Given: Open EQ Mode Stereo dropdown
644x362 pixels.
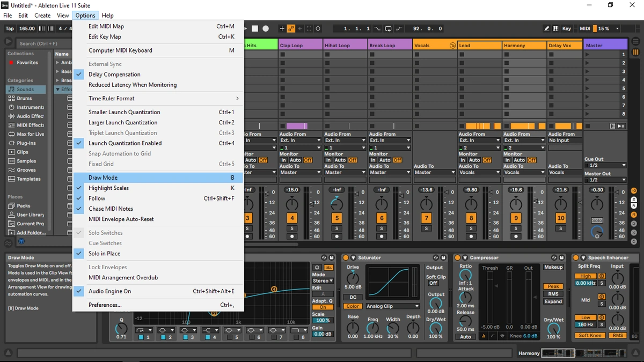Looking at the screenshot, I should point(323,280).
